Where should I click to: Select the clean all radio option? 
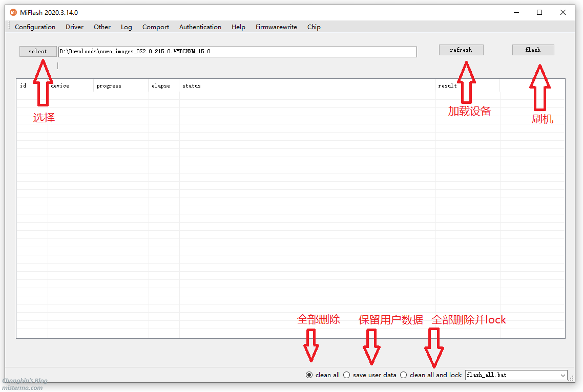point(309,375)
